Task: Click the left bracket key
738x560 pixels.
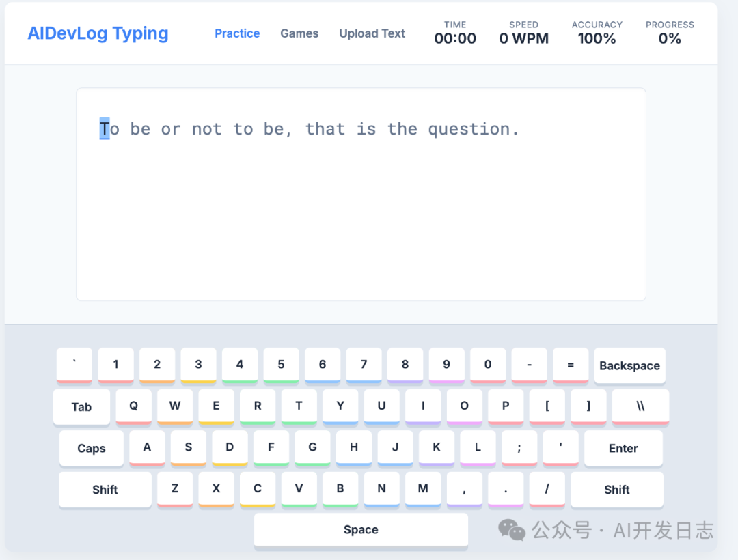Action: 547,407
